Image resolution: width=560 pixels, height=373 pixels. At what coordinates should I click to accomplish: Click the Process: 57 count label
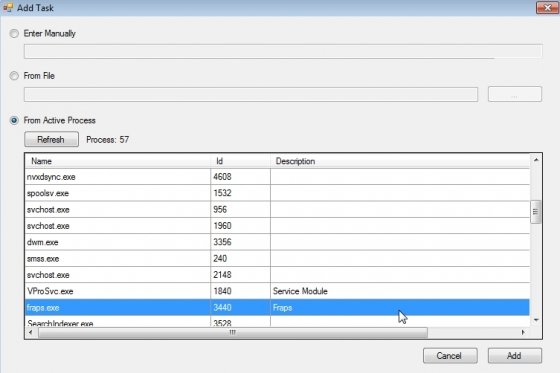(x=108, y=140)
